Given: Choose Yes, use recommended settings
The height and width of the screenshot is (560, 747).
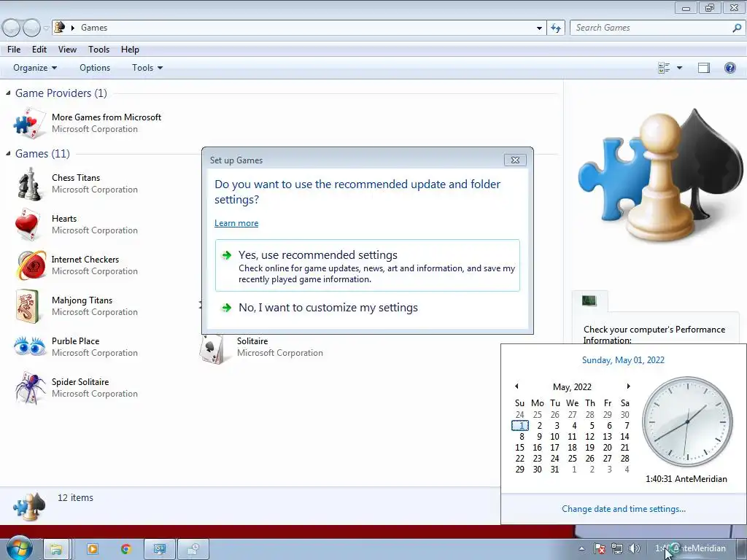Looking at the screenshot, I should click(x=368, y=265).
